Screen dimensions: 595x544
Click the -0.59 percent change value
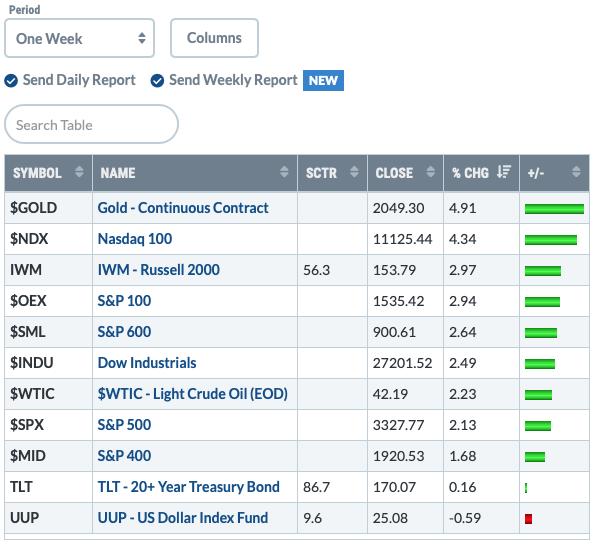click(x=465, y=518)
